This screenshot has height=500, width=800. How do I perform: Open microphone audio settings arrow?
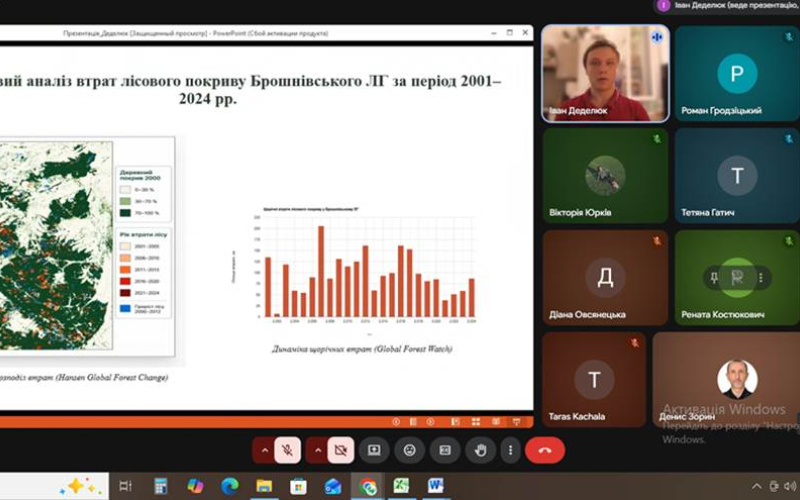[264, 450]
